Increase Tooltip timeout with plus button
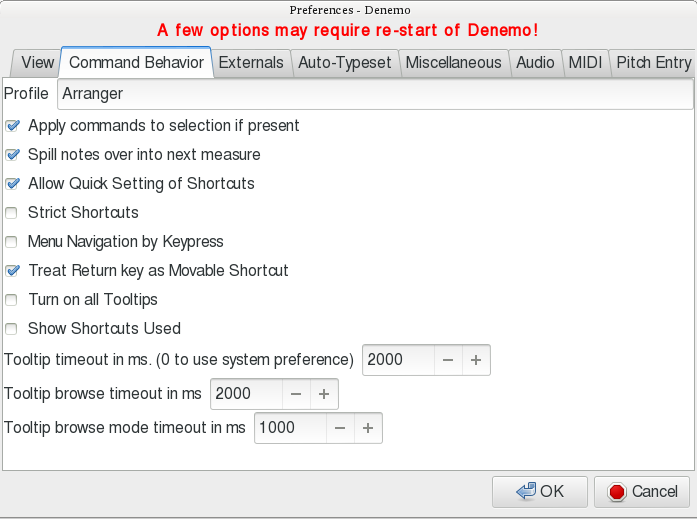The width and height of the screenshot is (697, 519). click(476, 360)
